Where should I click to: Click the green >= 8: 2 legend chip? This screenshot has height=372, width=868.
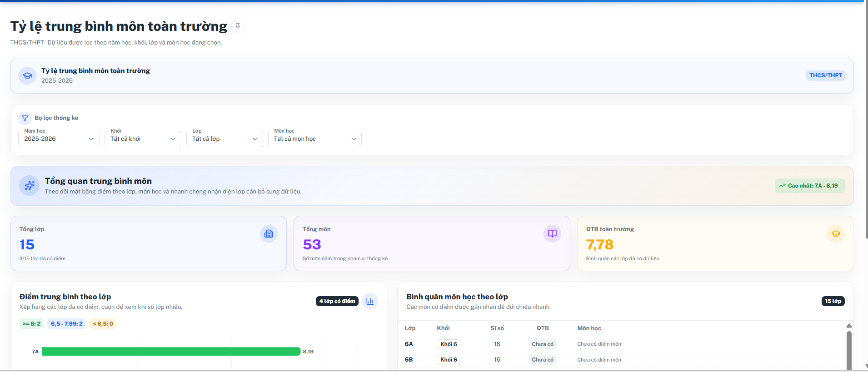[x=32, y=324]
